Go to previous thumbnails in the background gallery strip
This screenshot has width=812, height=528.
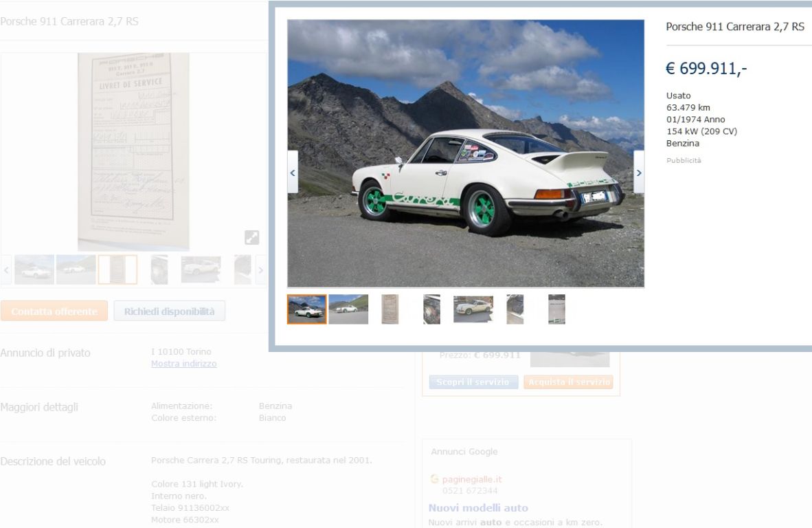[6, 270]
